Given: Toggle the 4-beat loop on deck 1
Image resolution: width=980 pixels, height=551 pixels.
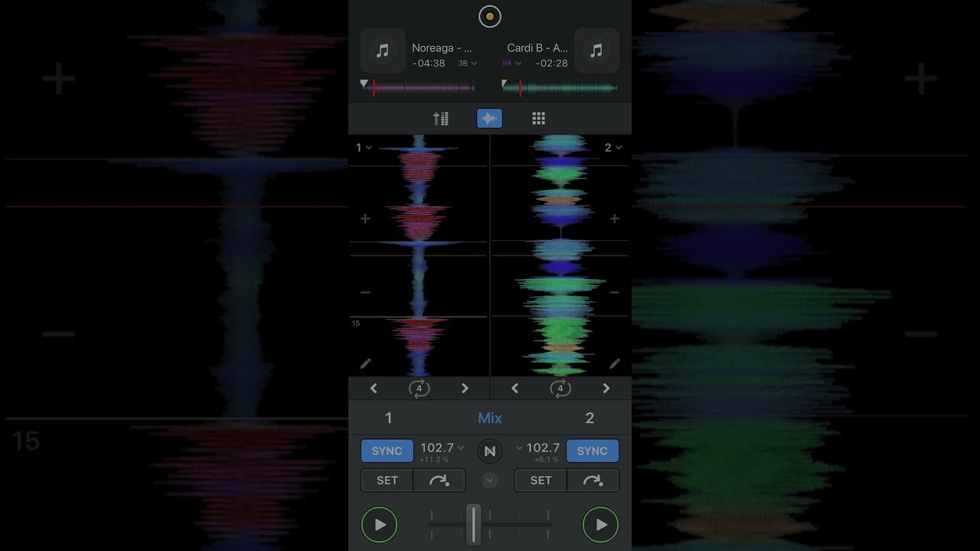Looking at the screenshot, I should [419, 388].
